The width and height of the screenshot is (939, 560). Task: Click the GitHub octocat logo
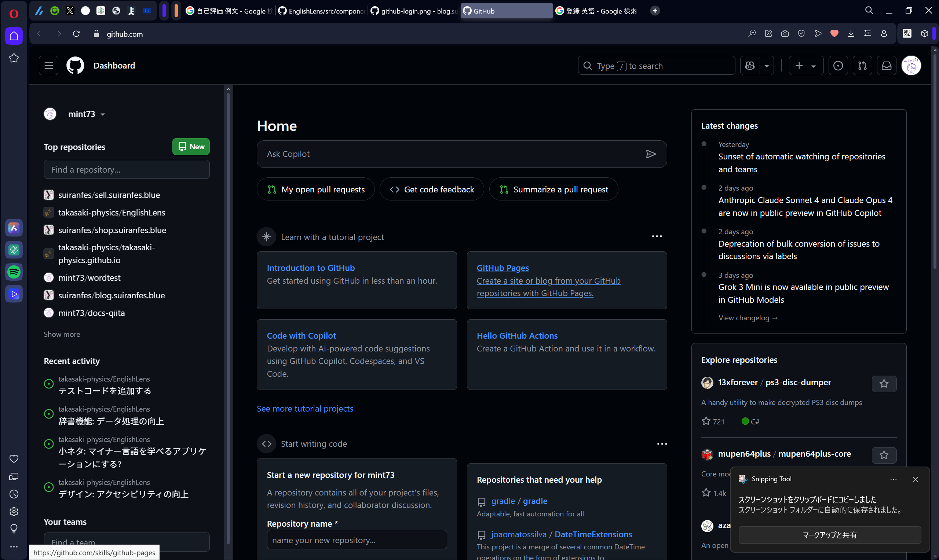(75, 65)
